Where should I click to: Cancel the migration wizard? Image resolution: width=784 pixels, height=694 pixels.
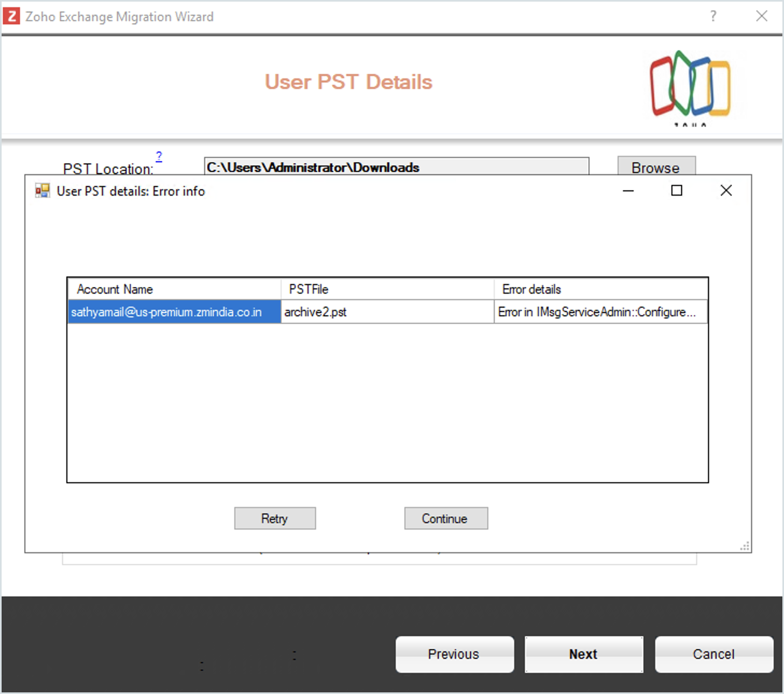(x=714, y=654)
